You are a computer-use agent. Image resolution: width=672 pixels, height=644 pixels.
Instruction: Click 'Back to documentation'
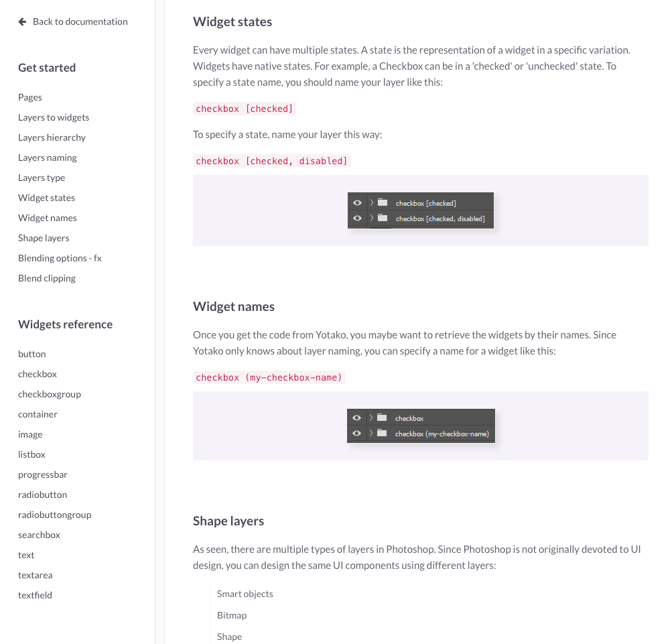pyautogui.click(x=78, y=21)
